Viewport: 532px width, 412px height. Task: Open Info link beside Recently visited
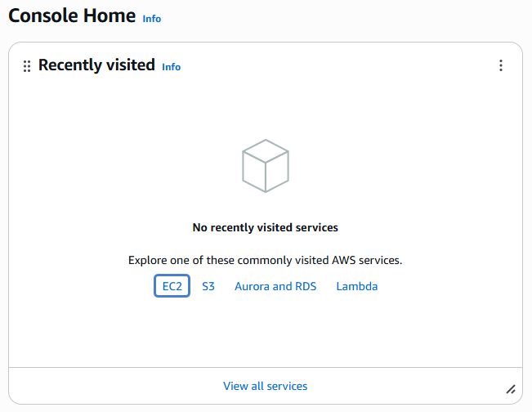[x=171, y=67]
